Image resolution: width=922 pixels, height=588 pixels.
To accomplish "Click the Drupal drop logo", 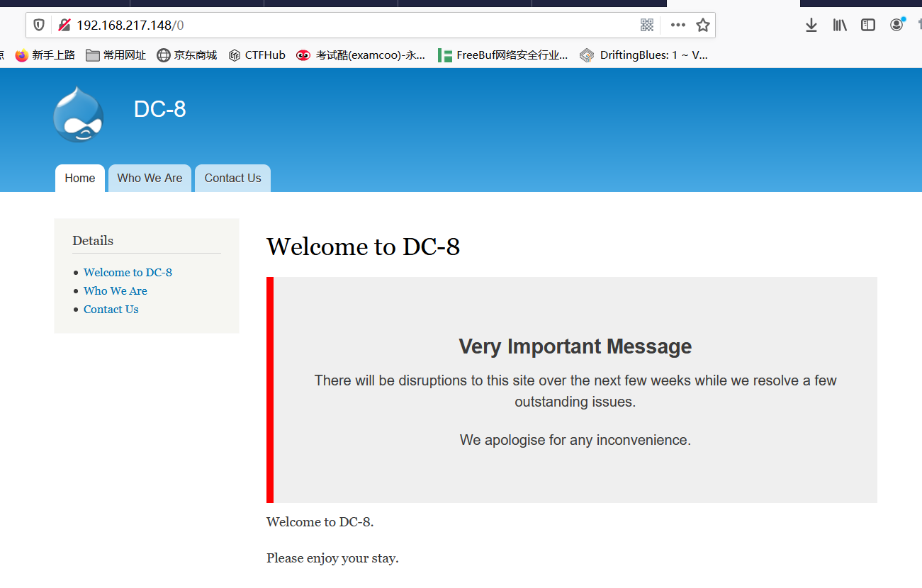I will tap(78, 114).
